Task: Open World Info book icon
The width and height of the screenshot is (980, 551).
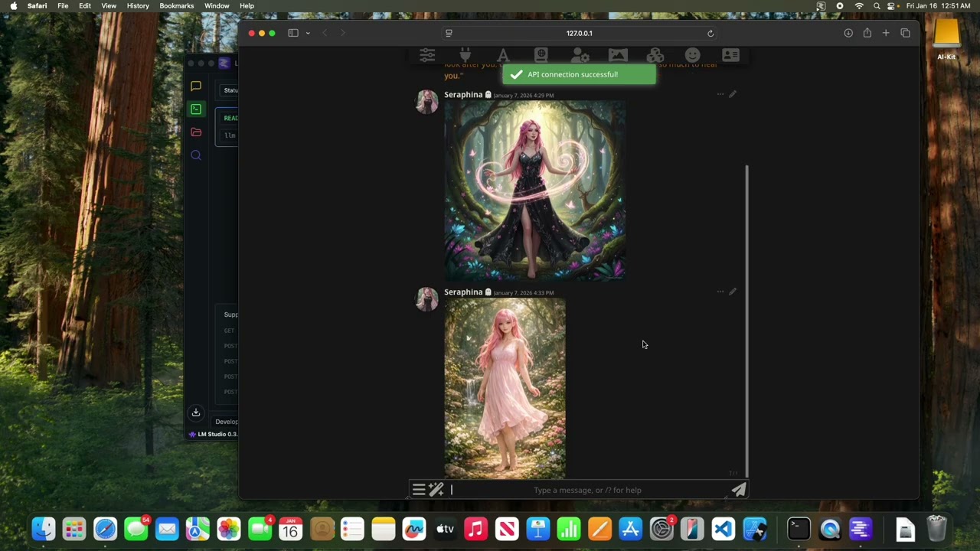Action: [x=541, y=55]
